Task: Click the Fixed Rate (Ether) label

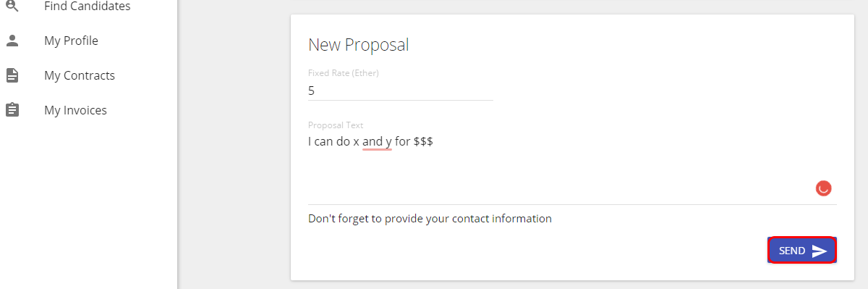Action: click(x=344, y=73)
